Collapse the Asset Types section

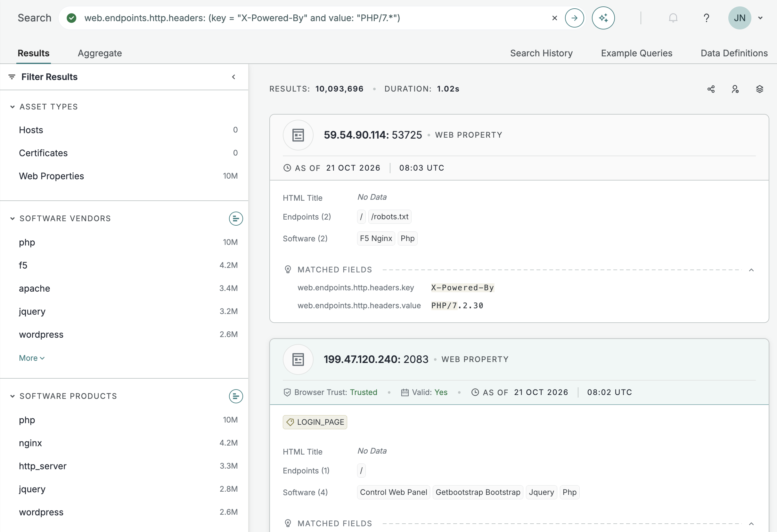pos(12,107)
